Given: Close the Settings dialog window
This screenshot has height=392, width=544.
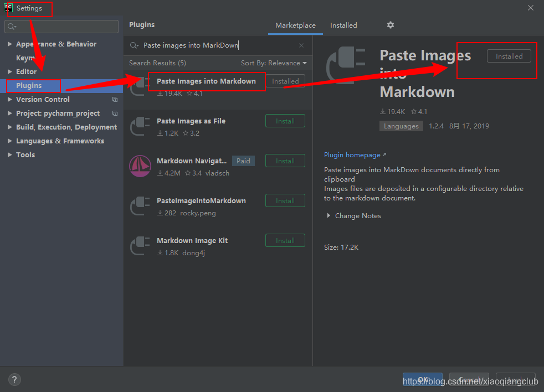Looking at the screenshot, I should pos(531,8).
